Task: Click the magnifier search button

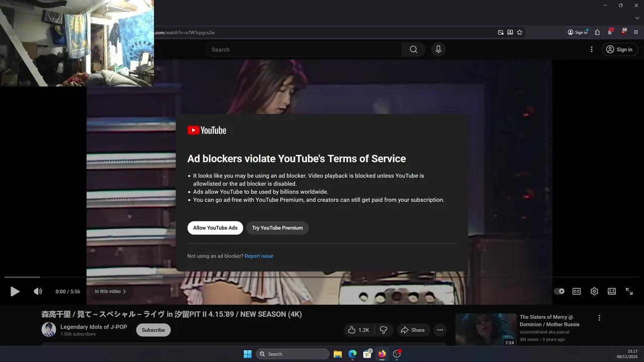Action: click(x=414, y=49)
